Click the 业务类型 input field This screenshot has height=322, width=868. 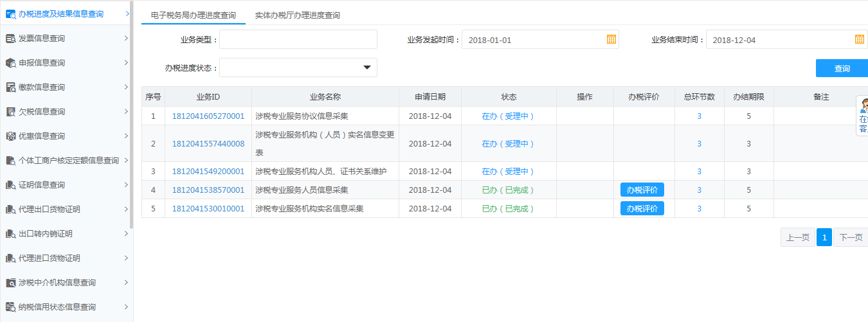coord(298,39)
